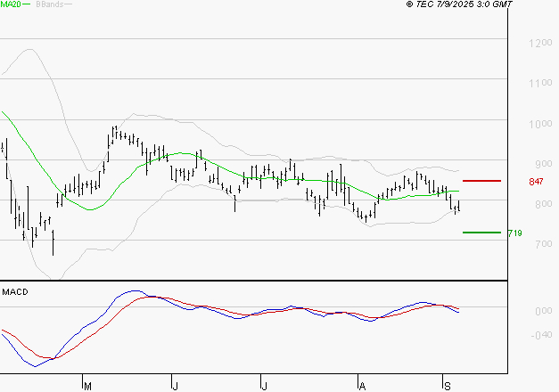This screenshot has width=559, height=392.
Task: Click the MACD -040 axis label
Action: pos(541,335)
